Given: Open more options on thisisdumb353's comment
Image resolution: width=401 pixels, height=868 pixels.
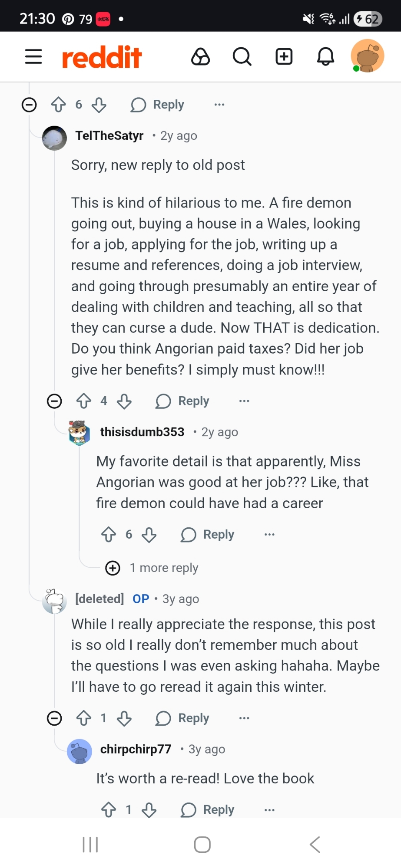Looking at the screenshot, I should pyautogui.click(x=269, y=535).
